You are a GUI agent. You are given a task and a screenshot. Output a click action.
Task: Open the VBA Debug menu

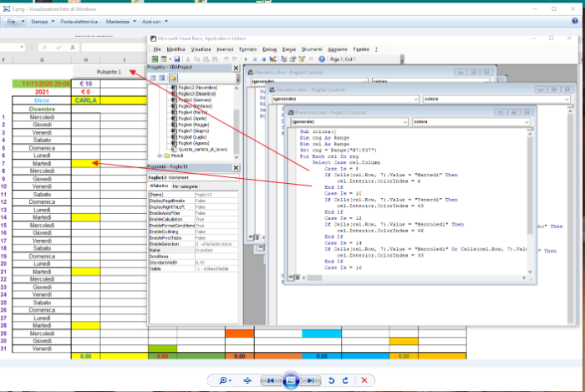point(269,49)
